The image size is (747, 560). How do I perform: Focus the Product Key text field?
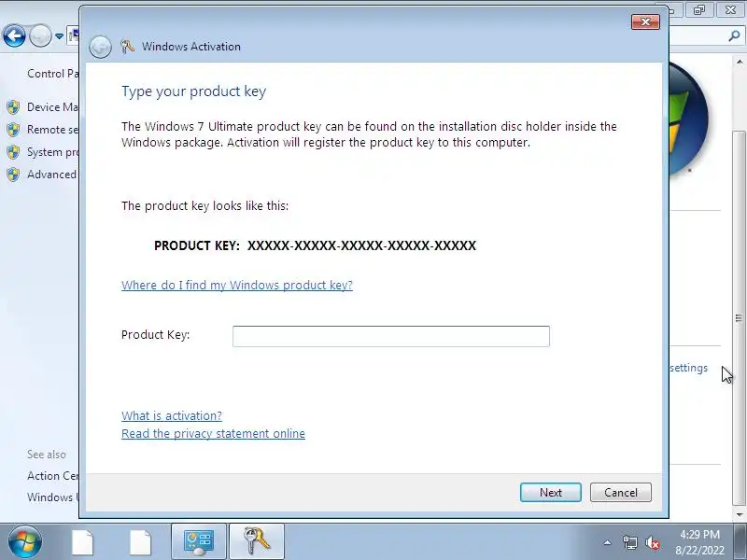(x=390, y=336)
